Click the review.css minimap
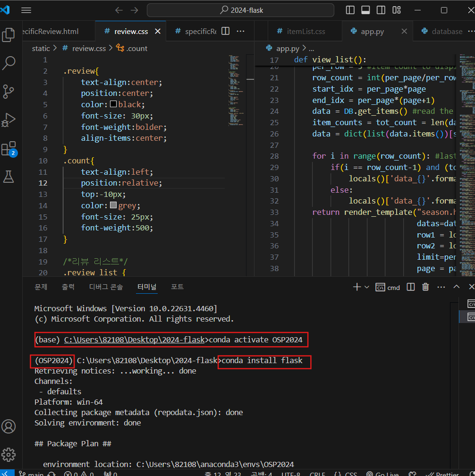475x476 pixels. 236,91
